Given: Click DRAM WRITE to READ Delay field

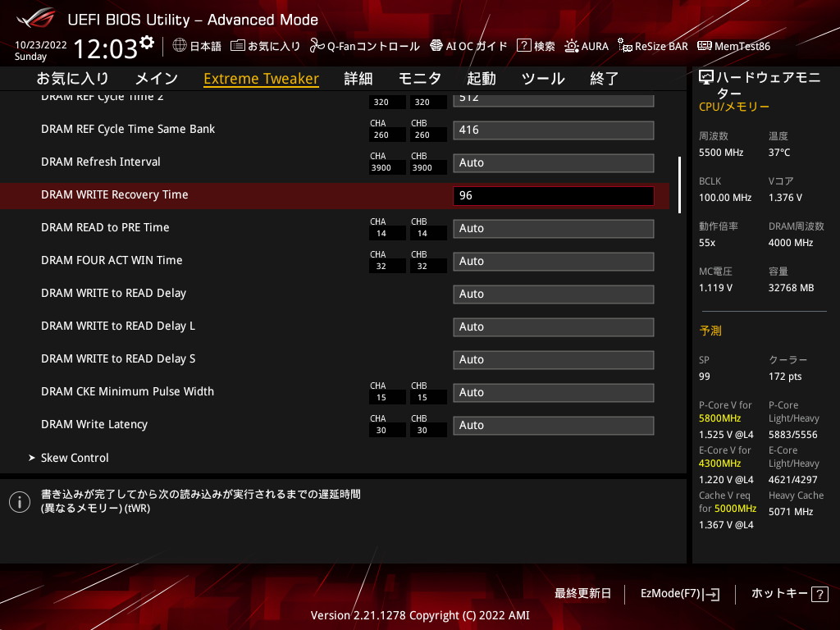Looking at the screenshot, I should tap(554, 294).
